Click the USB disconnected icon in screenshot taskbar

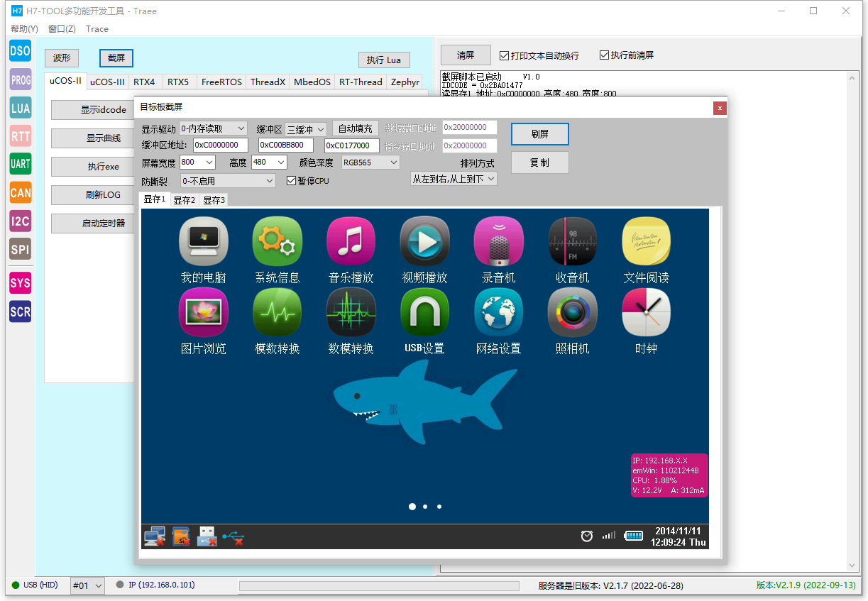tap(233, 537)
